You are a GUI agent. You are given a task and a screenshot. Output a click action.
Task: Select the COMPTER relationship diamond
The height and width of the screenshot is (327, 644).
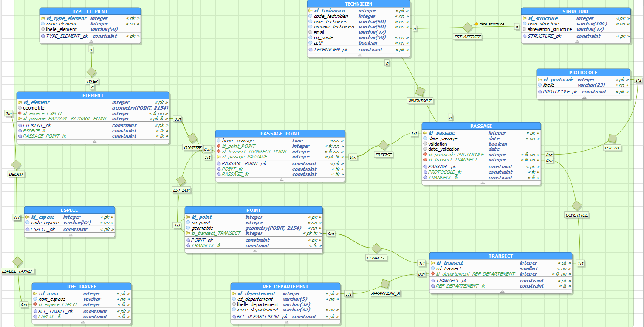193,138
